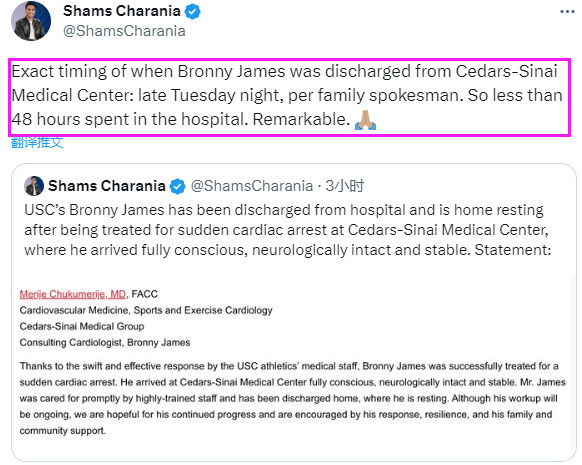The image size is (582, 465).
Task: Click the 翻译推文 translate tweet link
Action: (x=37, y=143)
